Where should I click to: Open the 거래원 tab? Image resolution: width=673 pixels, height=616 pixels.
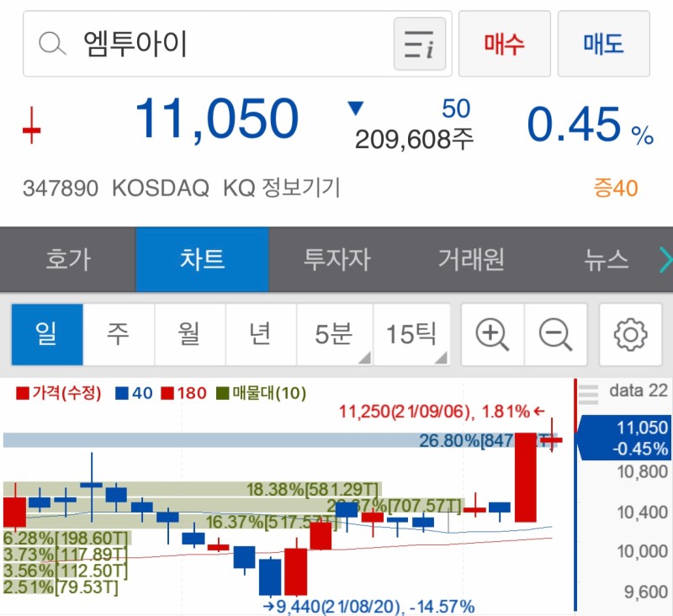[x=471, y=259]
